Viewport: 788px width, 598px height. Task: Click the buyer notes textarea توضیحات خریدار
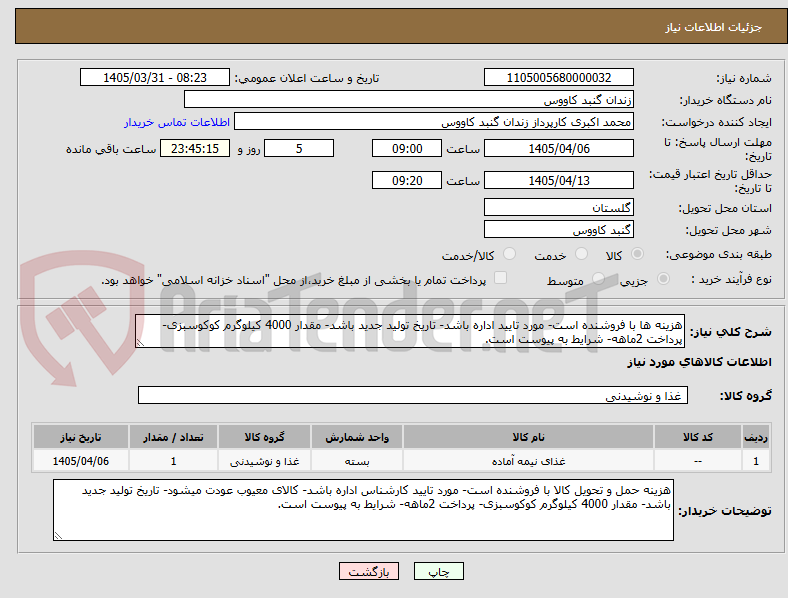point(363,510)
